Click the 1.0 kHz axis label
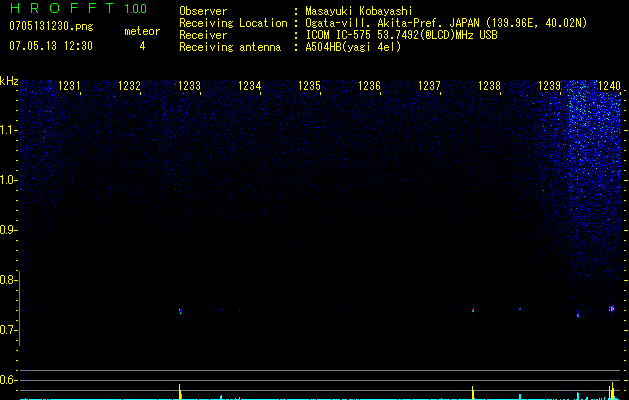This screenshot has width=629, height=400. 7,180
